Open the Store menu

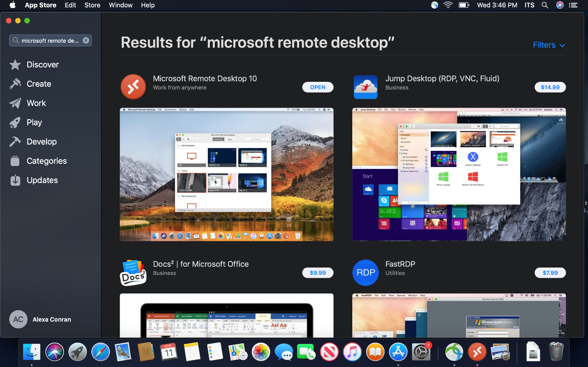point(93,5)
